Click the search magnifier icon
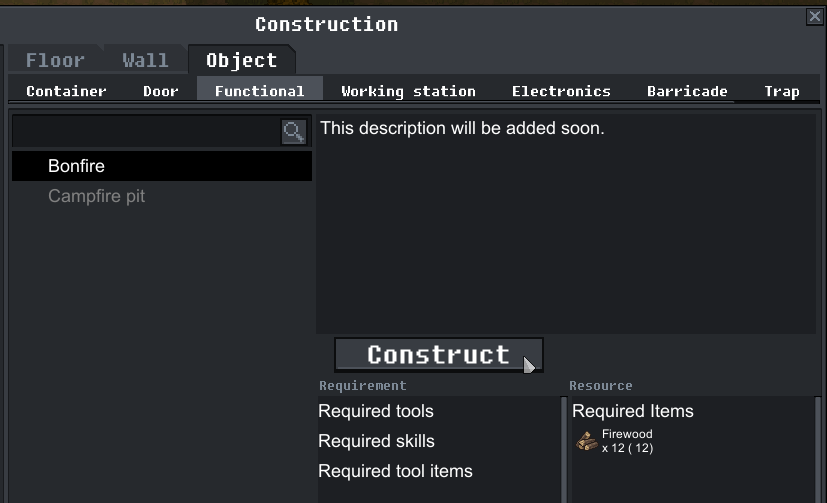827x503 pixels. click(x=293, y=131)
